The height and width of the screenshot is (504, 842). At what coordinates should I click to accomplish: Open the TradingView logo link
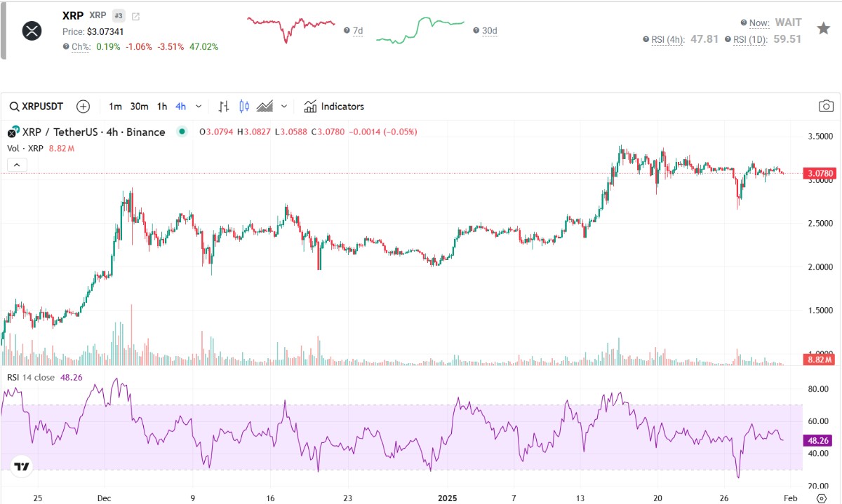(22, 466)
